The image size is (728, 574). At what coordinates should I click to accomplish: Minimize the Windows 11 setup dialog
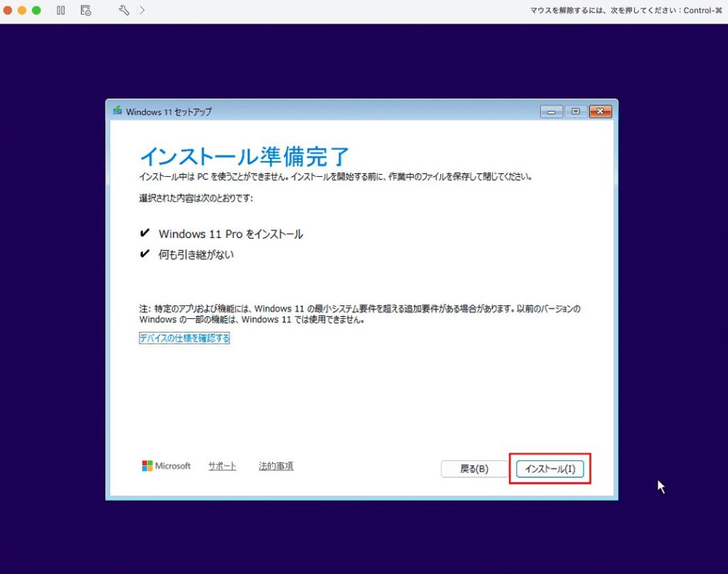pyautogui.click(x=551, y=112)
